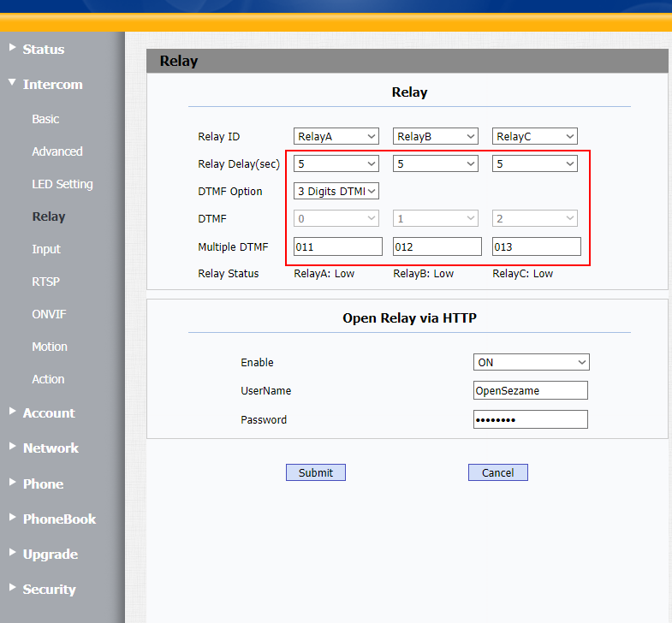Submit the relay settings

[x=316, y=472]
